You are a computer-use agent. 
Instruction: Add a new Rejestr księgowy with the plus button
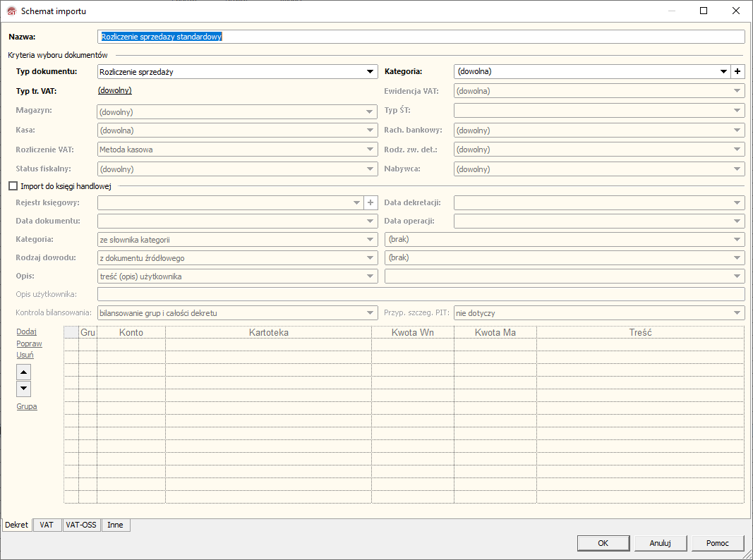tap(371, 202)
